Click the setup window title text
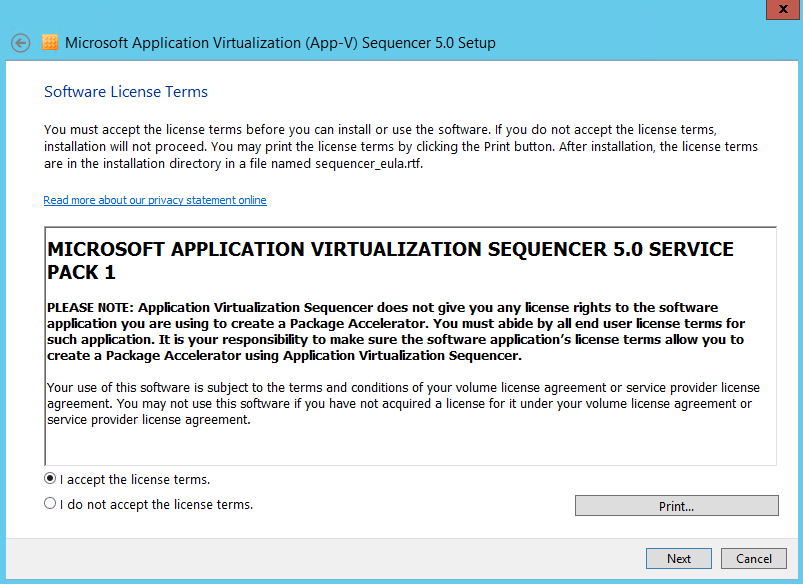This screenshot has width=803, height=584. (x=280, y=43)
